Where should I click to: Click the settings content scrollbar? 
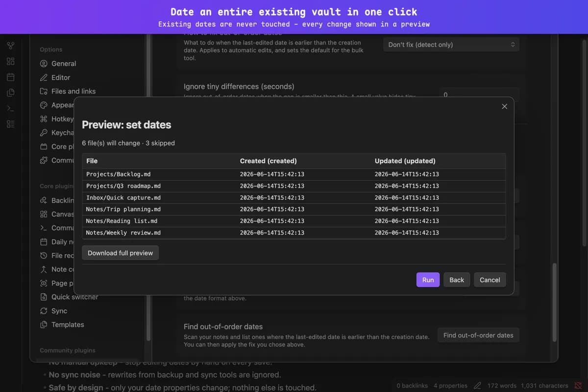coord(555,302)
